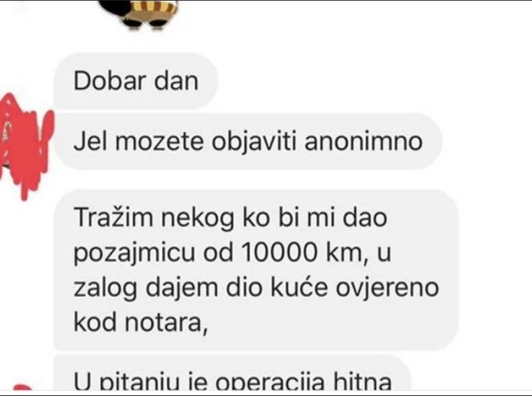Image resolution: width=532 pixels, height=396 pixels.
Task: Click the word "operacija" in the bottom message
Action: click(270, 382)
